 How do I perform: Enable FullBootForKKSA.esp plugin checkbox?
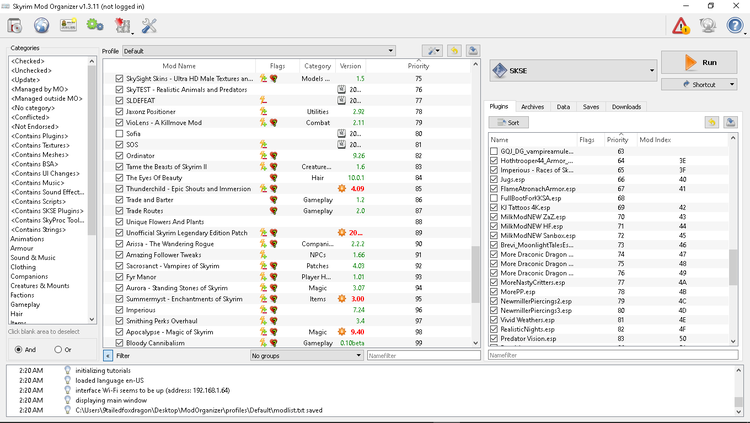(494, 198)
